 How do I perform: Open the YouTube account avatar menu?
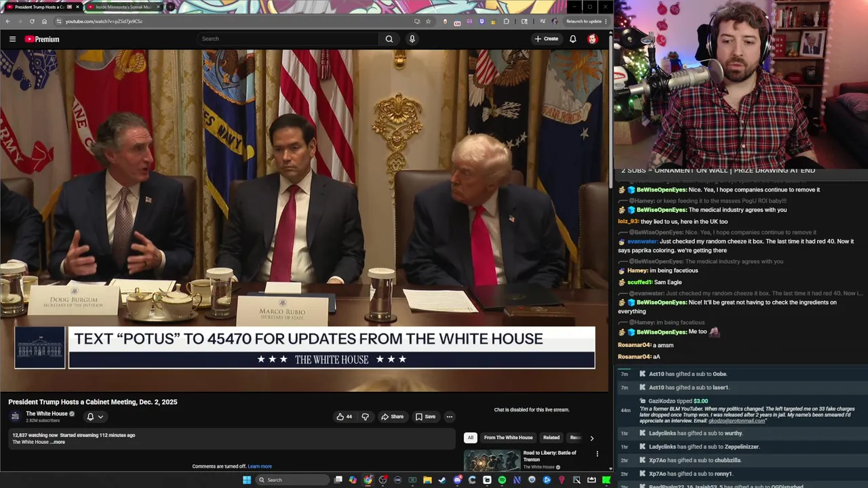pyautogui.click(x=593, y=39)
